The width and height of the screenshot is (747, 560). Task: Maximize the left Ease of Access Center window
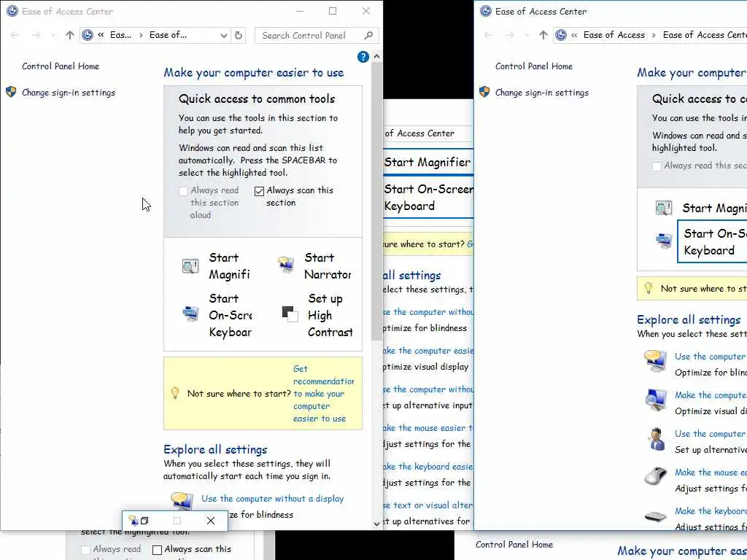[333, 11]
